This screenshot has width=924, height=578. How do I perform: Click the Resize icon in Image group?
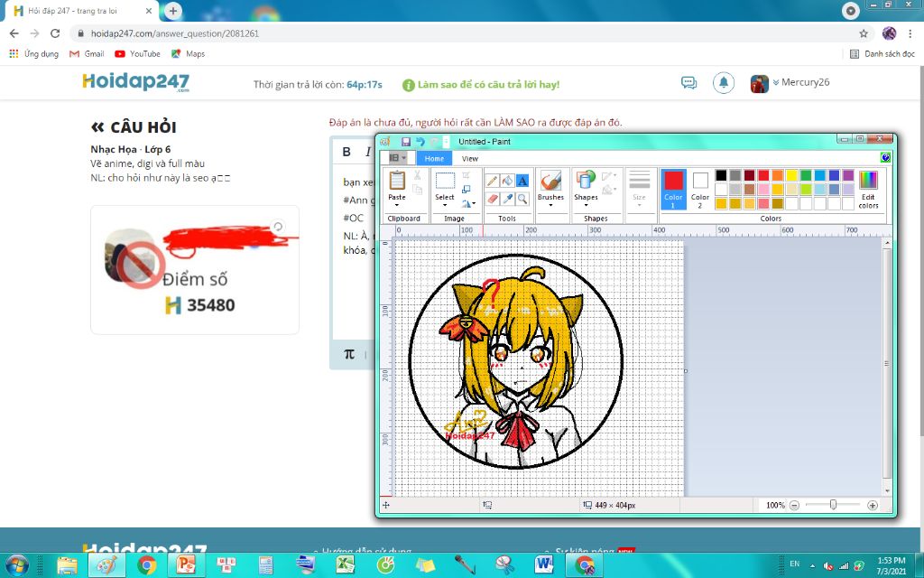coord(467,190)
